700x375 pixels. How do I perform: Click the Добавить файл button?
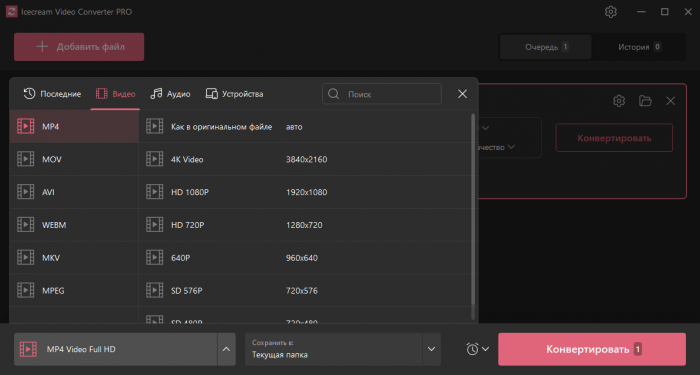click(x=79, y=47)
